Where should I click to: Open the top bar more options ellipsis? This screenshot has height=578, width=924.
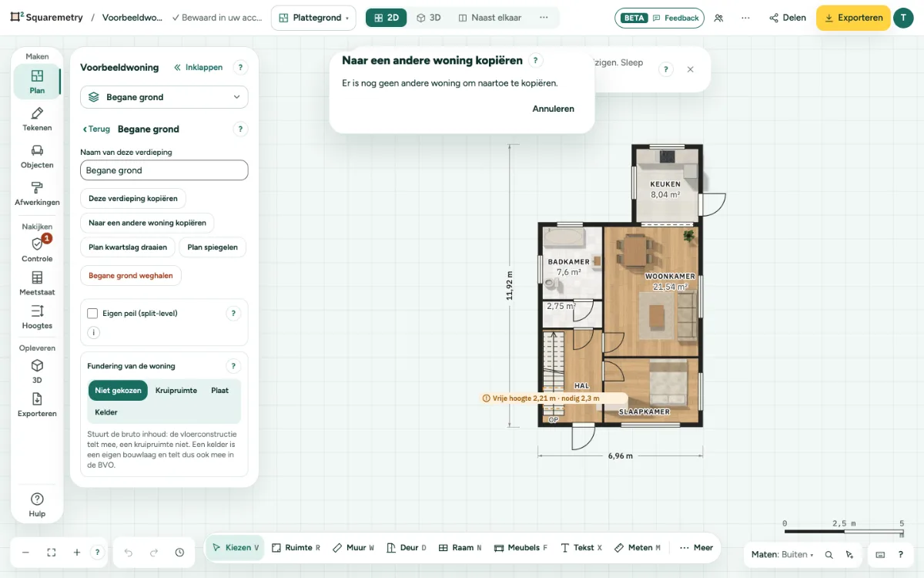(x=745, y=18)
